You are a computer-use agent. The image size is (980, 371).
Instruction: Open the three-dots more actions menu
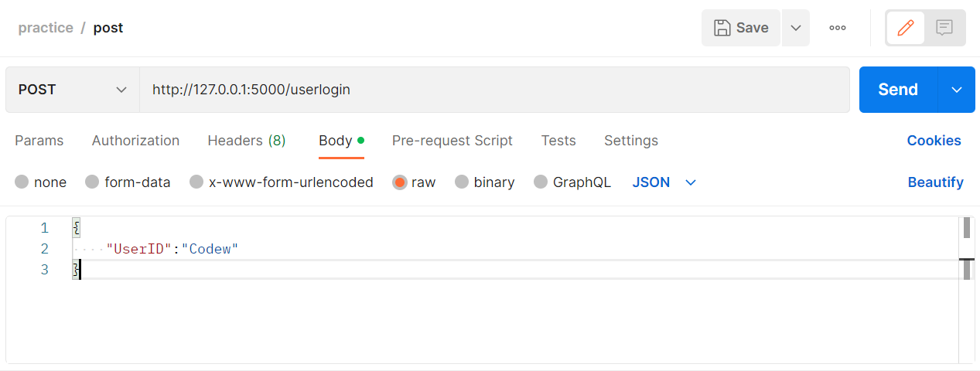point(838,28)
